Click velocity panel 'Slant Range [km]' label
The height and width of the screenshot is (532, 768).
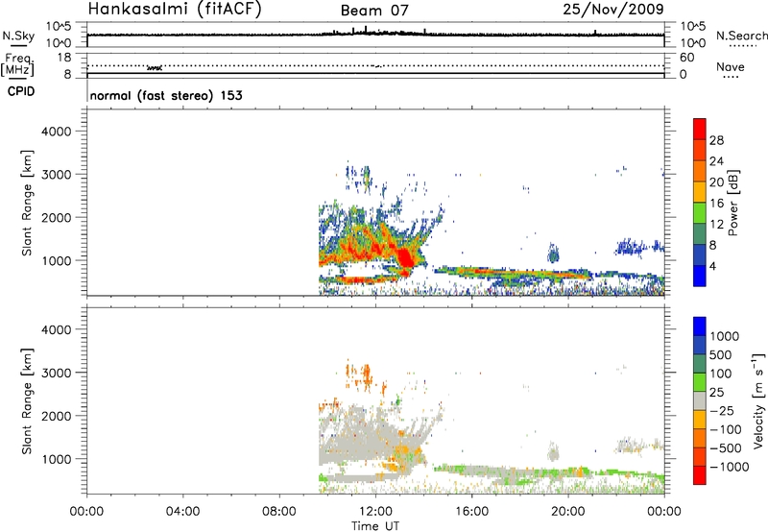[x=27, y=401]
